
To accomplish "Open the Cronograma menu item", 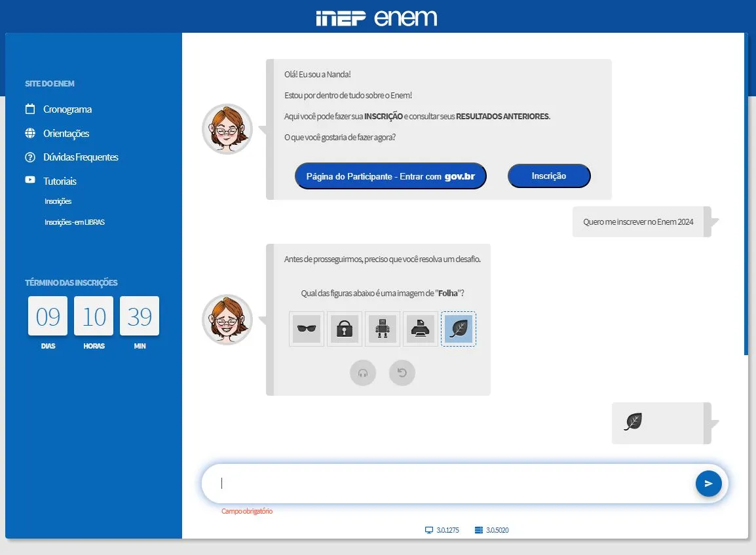I will 67,109.
